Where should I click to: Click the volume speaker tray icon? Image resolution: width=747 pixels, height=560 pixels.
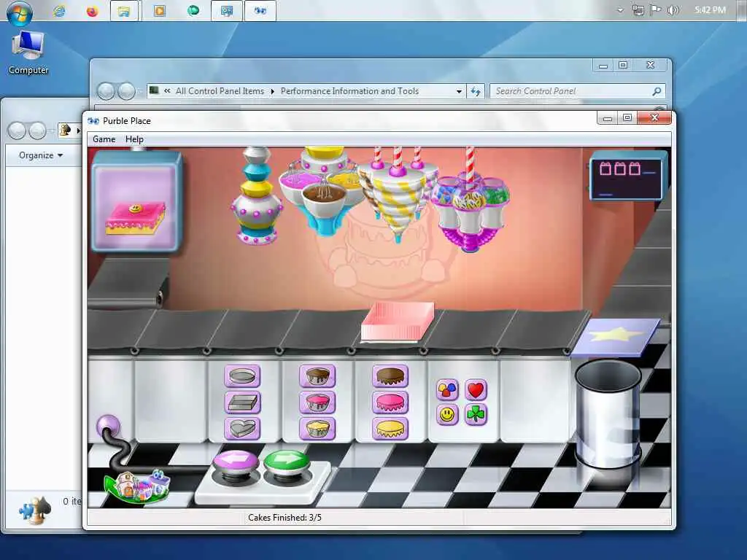pos(672,10)
